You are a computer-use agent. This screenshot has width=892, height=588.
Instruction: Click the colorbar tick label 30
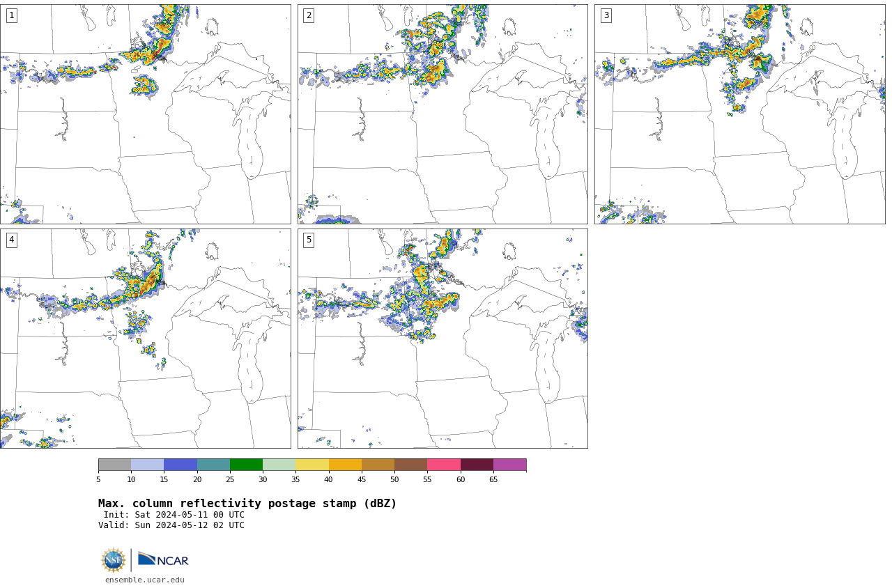click(263, 479)
